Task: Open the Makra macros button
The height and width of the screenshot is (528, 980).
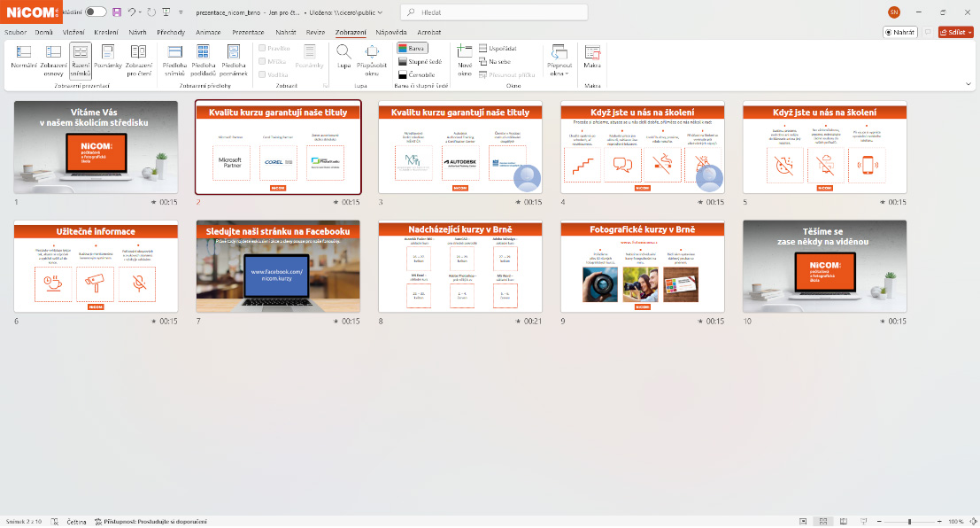Action: (x=592, y=58)
